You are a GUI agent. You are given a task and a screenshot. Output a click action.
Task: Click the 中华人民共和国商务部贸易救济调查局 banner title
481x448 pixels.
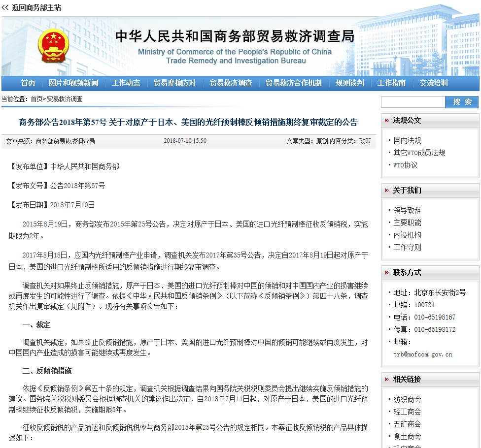tap(235, 36)
